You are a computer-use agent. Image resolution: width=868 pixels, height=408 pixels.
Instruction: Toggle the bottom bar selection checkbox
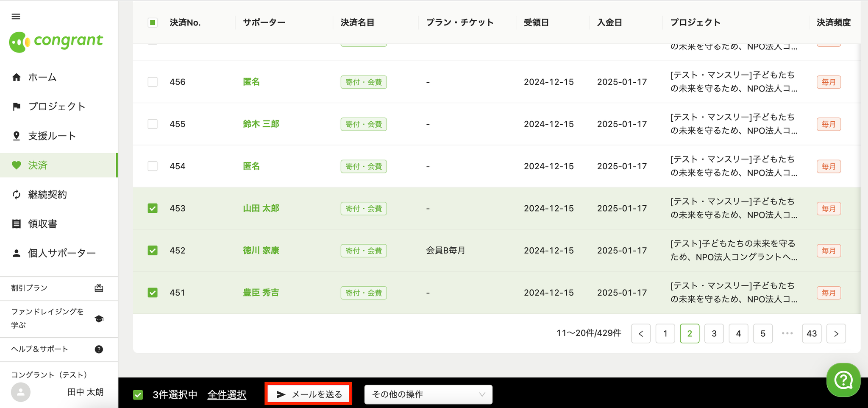coord(138,395)
